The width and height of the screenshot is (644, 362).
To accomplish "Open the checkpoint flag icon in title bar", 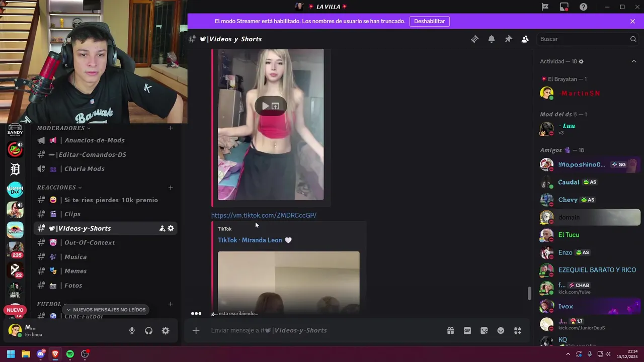I will pyautogui.click(x=545, y=7).
